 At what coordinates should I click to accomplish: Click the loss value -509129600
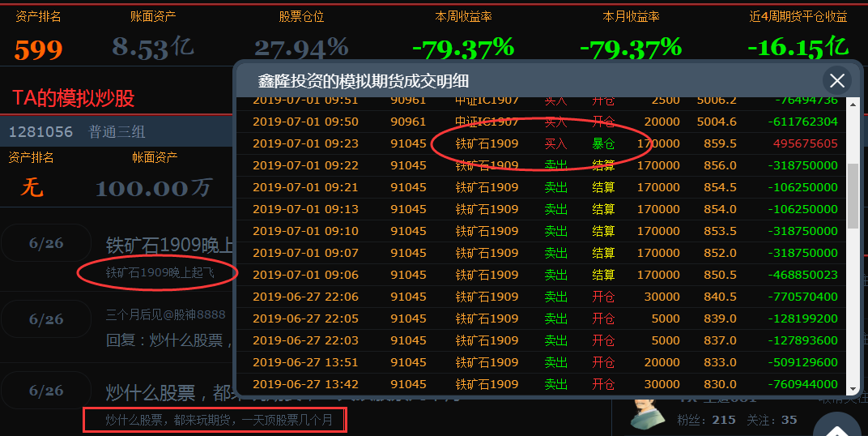click(802, 362)
